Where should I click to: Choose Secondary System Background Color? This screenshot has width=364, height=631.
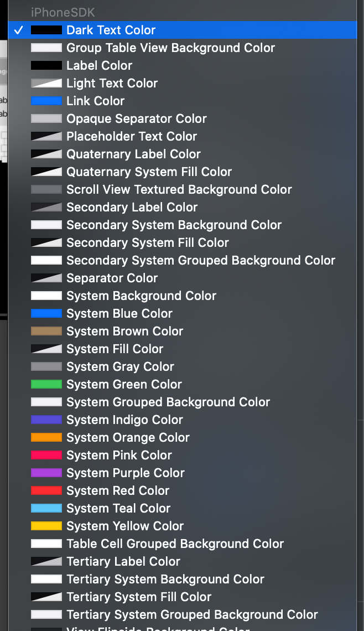[182, 225]
